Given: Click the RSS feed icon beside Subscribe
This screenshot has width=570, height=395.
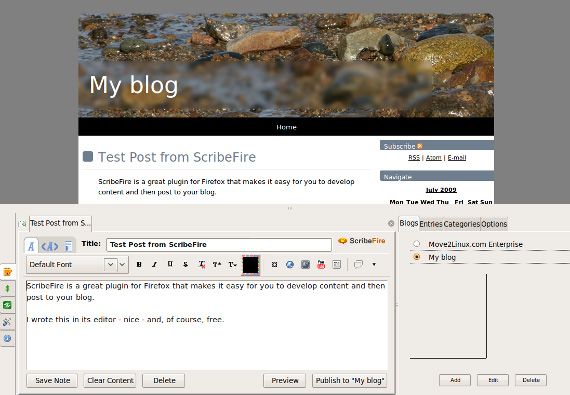Looking at the screenshot, I should 420,146.
